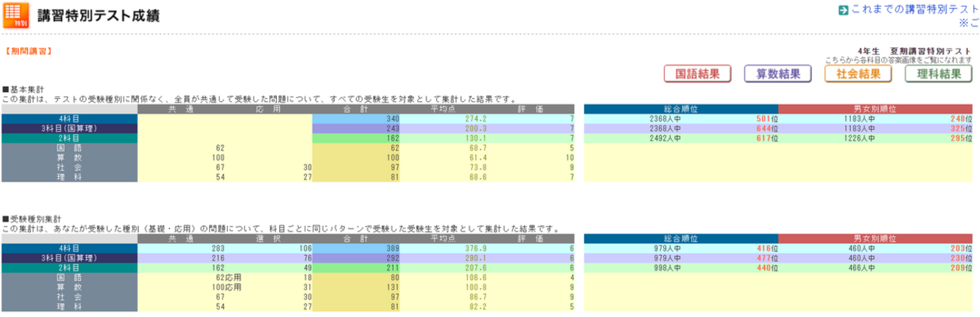This screenshot has height=317, width=980.
Task: Click the ■基本集計 section heading
Action: point(23,90)
